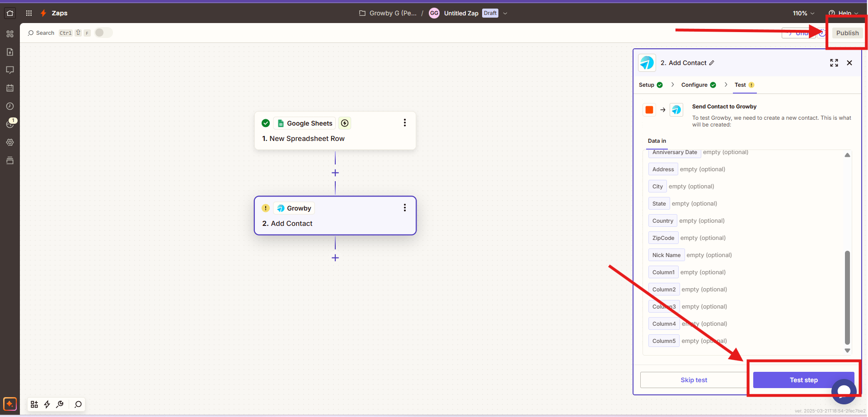Click the Publish button
The image size is (868, 417).
[847, 33]
